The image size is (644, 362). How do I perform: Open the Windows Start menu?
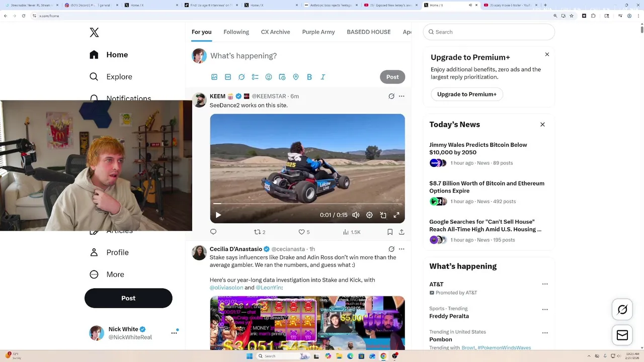coord(249,356)
